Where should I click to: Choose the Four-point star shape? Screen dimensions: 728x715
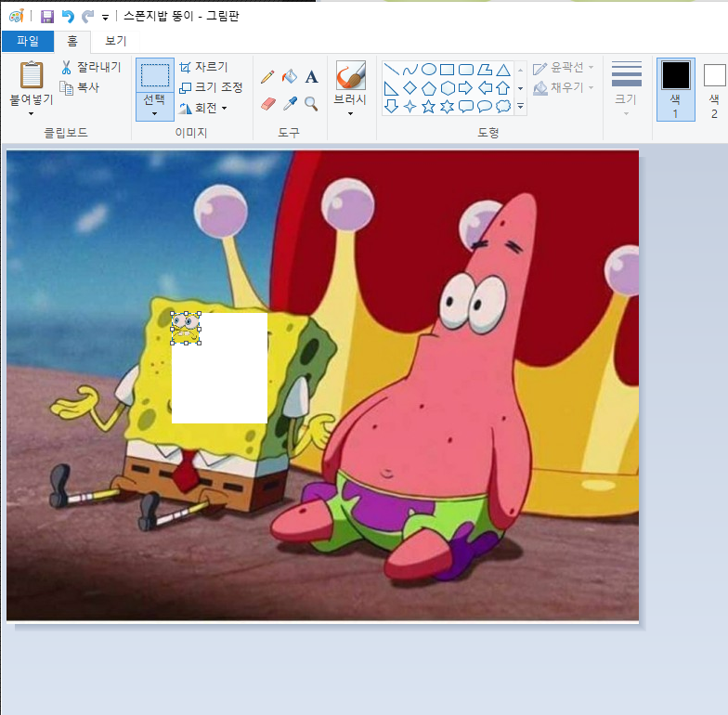pyautogui.click(x=410, y=106)
